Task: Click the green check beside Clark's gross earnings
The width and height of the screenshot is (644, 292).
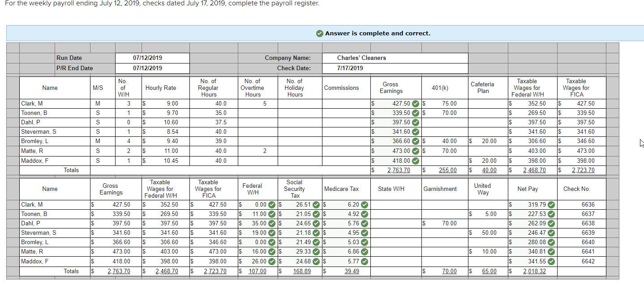Action: click(416, 103)
